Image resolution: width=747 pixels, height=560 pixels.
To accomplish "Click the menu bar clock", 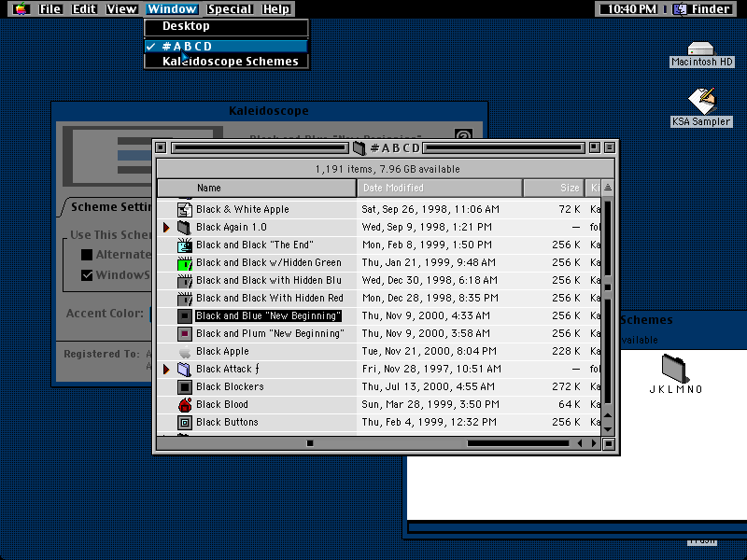I will [632, 9].
